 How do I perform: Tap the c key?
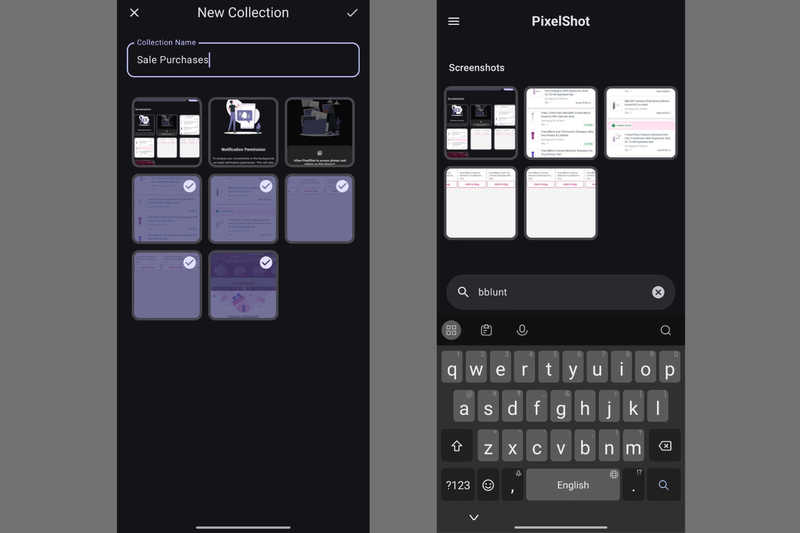click(x=537, y=446)
